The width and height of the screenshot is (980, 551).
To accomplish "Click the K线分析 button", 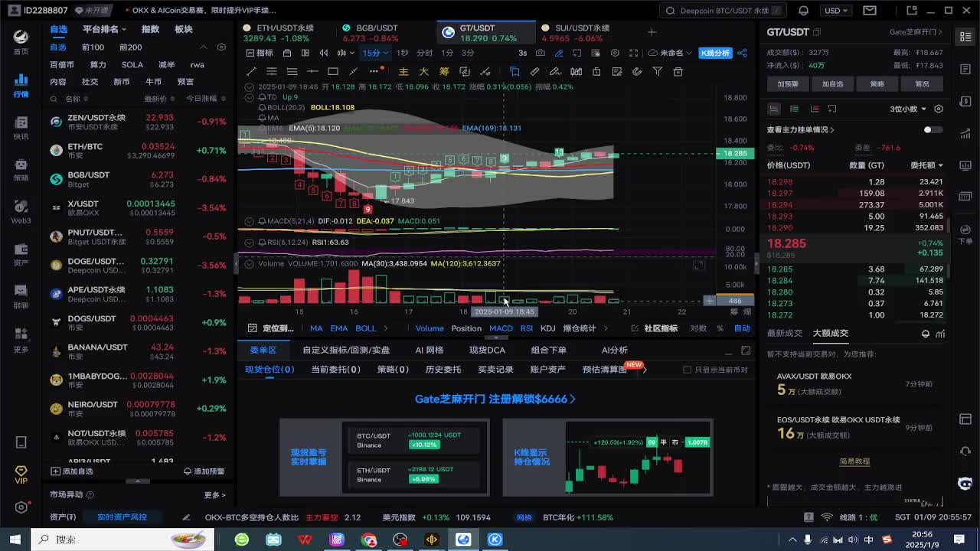I will tap(715, 53).
